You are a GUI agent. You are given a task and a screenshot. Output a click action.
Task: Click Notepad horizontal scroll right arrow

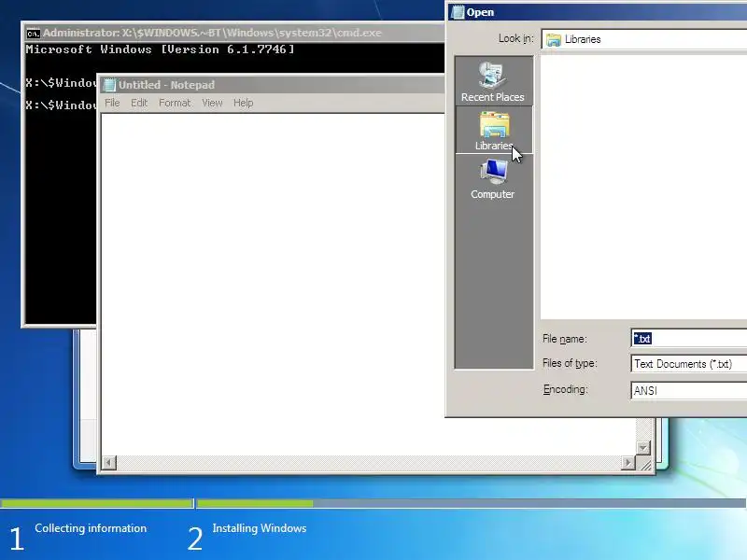tap(627, 462)
